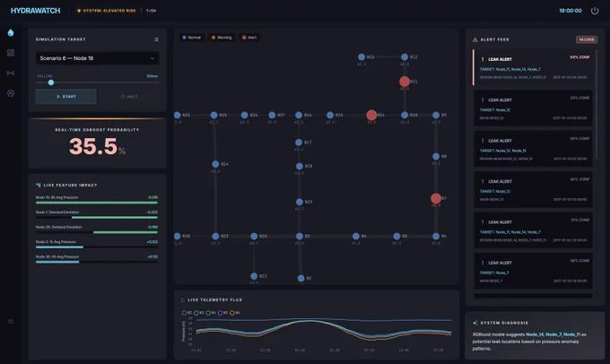The image size is (610, 364).
Task: Select node N13 on the network map
Action: pyautogui.click(x=361, y=56)
